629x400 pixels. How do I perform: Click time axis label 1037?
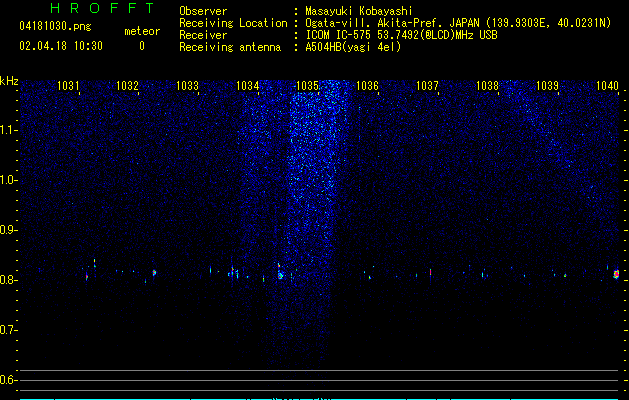[428, 85]
